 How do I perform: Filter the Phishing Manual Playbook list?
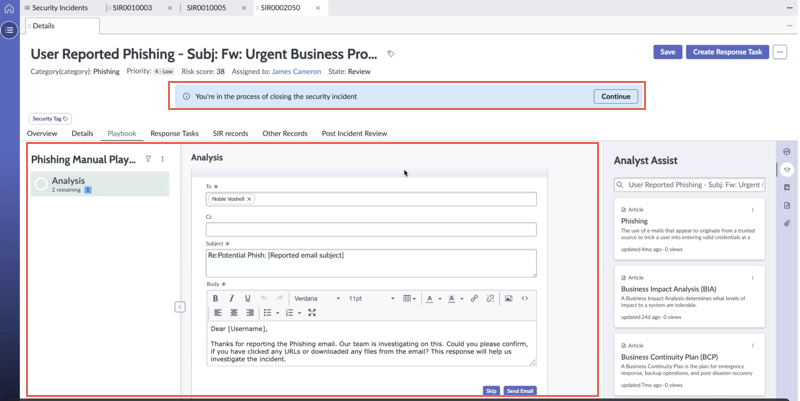(148, 159)
